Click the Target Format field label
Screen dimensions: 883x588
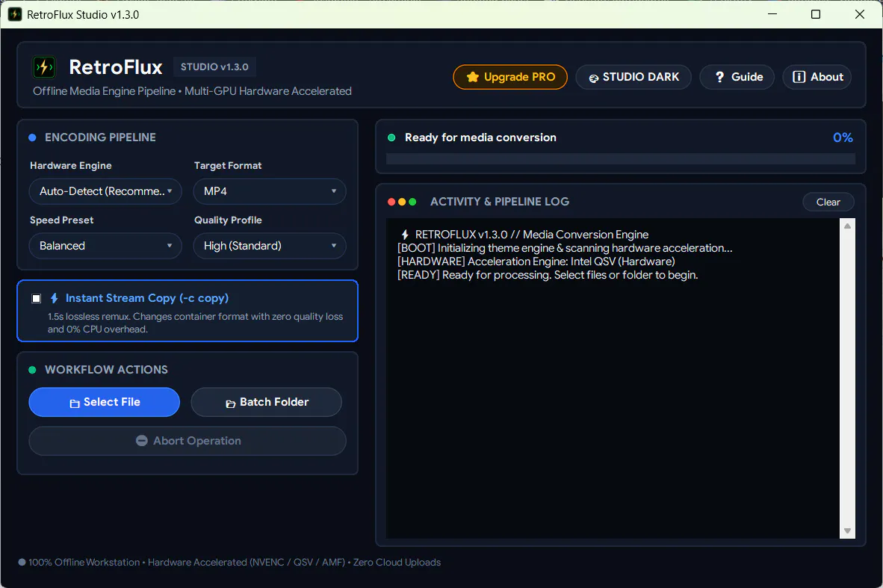[x=228, y=166]
